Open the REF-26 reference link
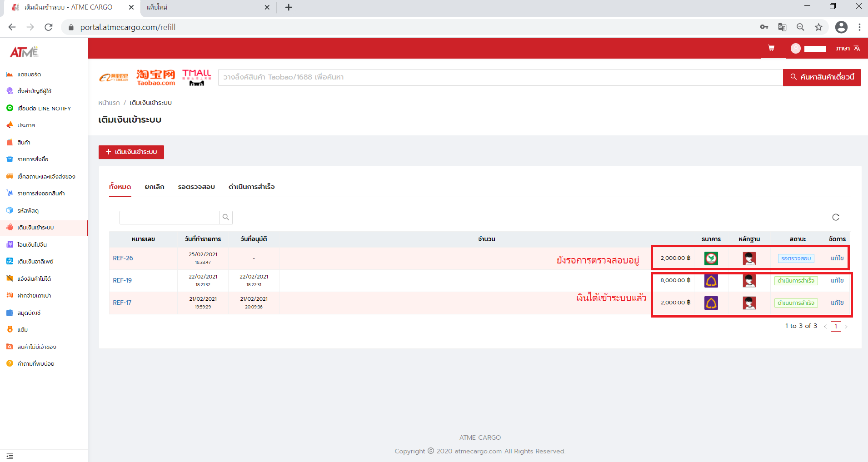The image size is (868, 462). [123, 258]
